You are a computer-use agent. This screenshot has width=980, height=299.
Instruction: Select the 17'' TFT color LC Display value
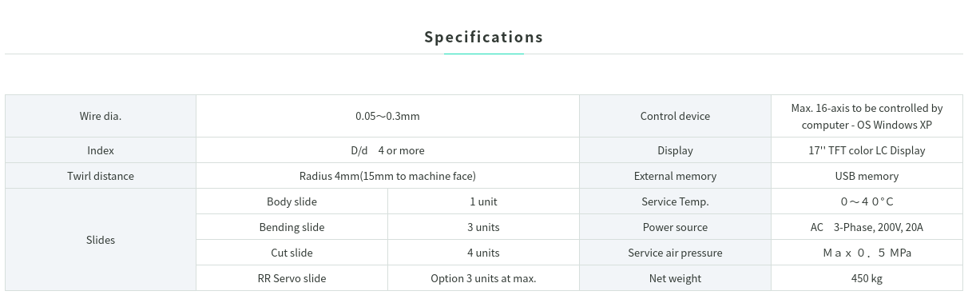click(x=867, y=150)
